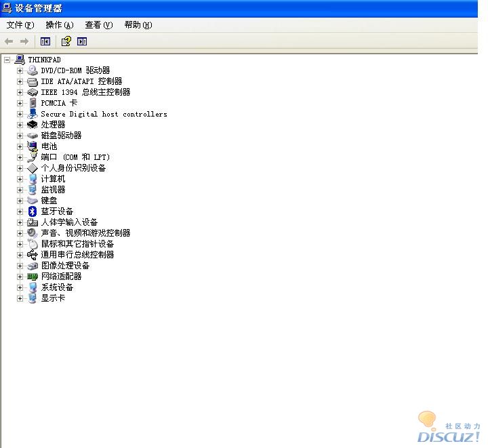
Task: Click the THINKPAD computer icon
Action: 20,60
